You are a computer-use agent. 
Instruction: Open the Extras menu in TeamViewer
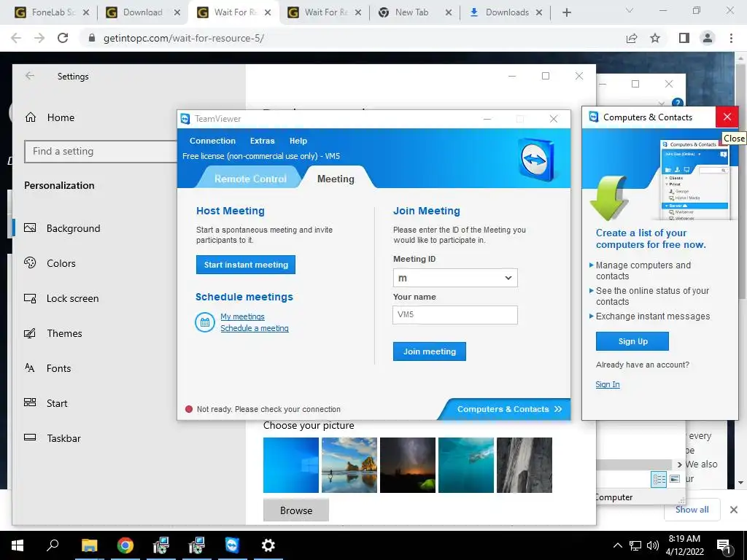point(262,141)
